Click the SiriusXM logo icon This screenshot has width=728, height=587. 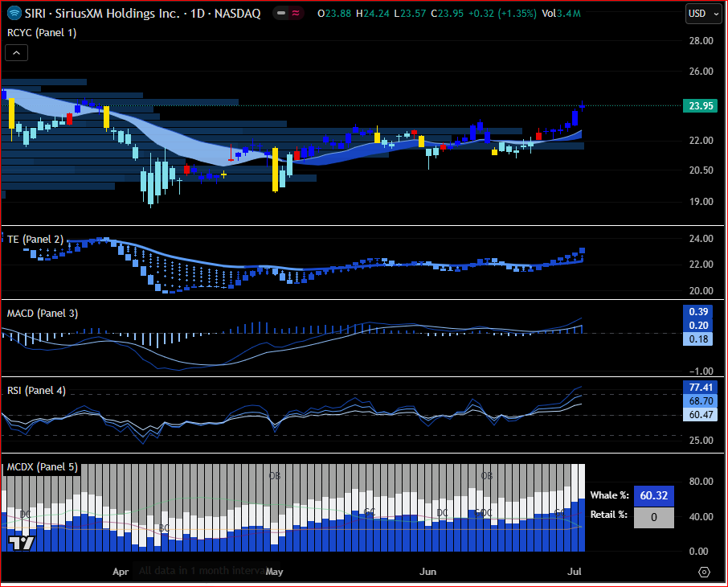pyautogui.click(x=14, y=13)
